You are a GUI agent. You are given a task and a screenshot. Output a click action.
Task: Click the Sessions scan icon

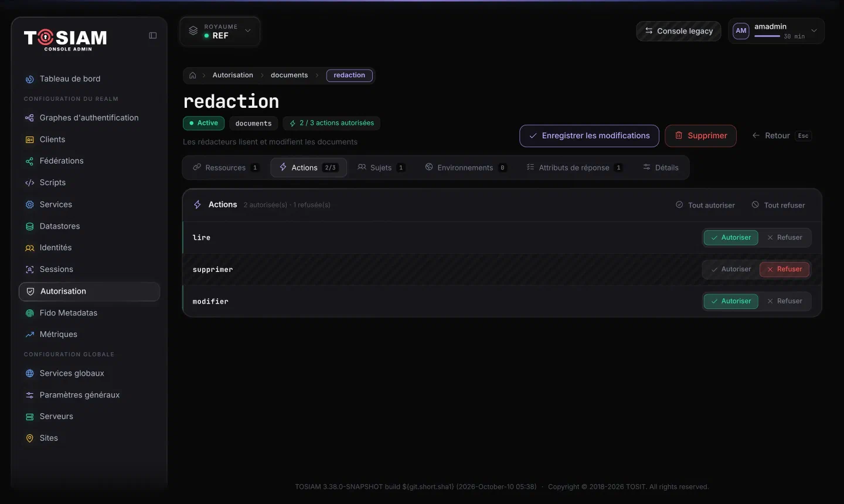30,270
